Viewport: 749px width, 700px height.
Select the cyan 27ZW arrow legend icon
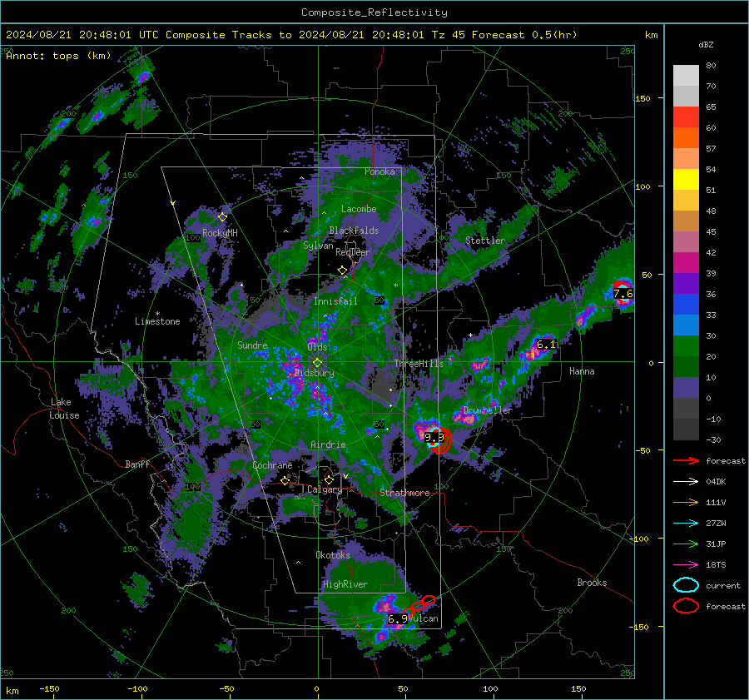click(x=686, y=523)
